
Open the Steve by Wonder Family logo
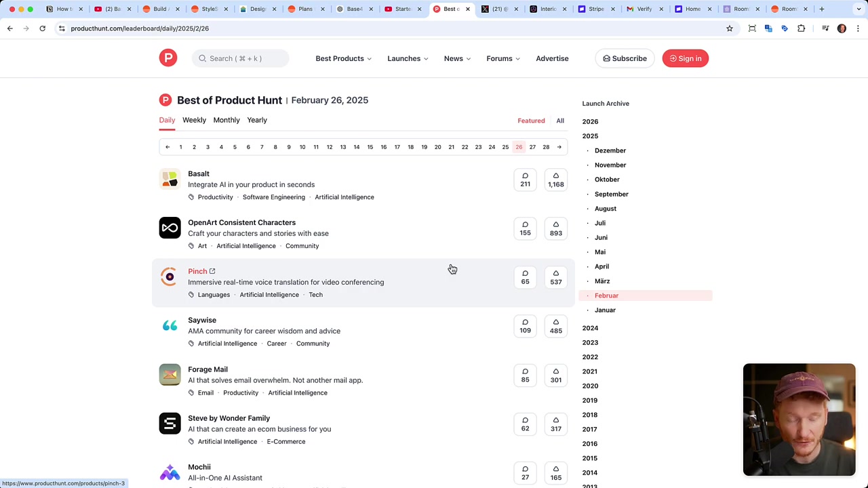[170, 424]
